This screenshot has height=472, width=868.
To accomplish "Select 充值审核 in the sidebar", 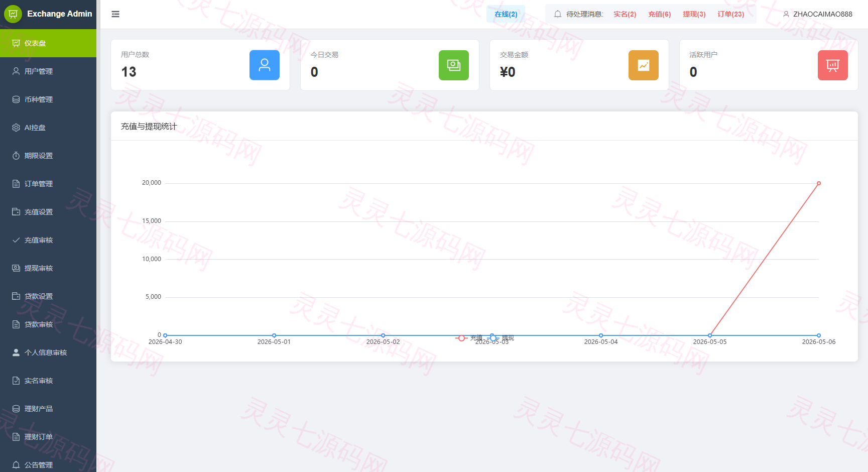I will coord(48,240).
